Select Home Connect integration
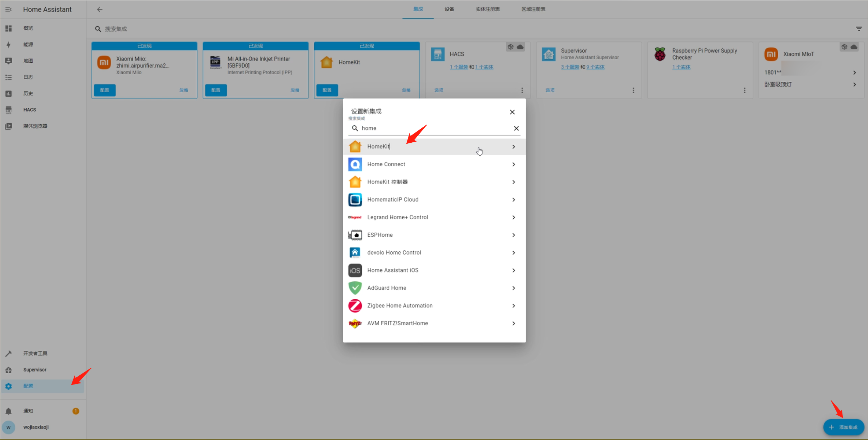 [434, 164]
